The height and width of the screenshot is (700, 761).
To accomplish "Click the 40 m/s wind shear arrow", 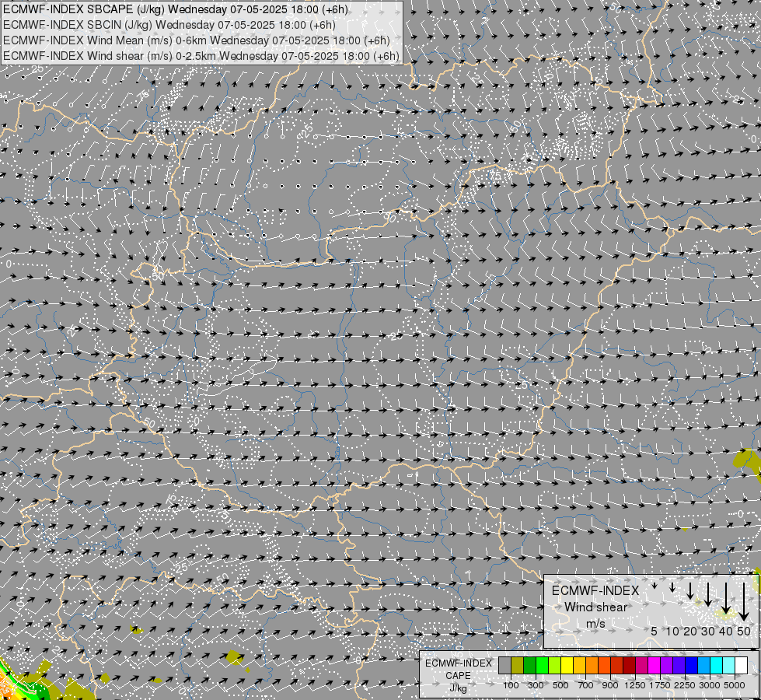I will [726, 598].
